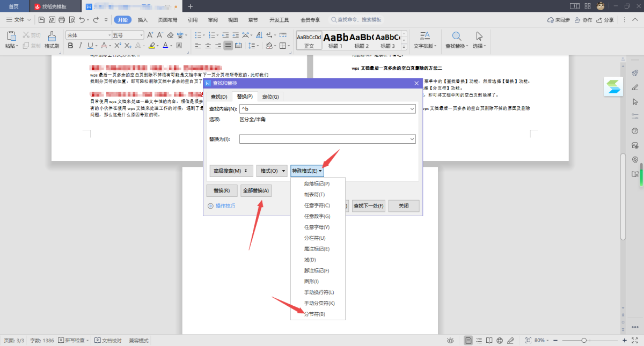
Task: Click the Align left paragraph icon
Action: 198,46
